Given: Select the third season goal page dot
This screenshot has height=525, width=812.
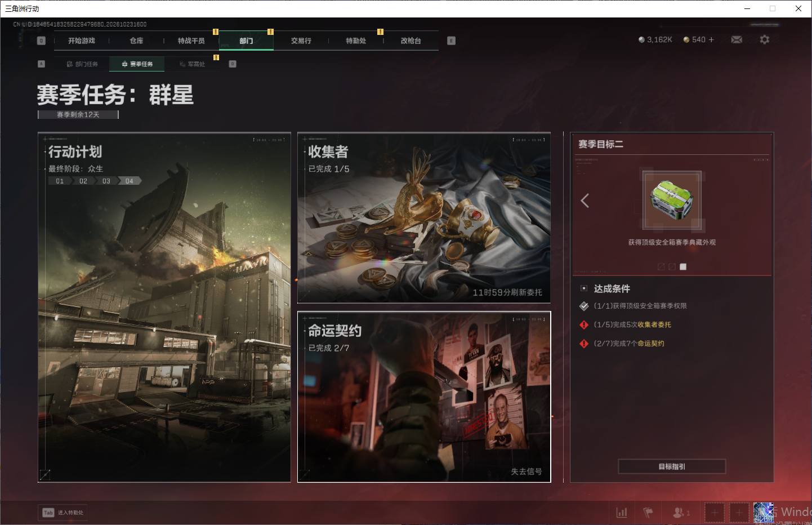Looking at the screenshot, I should (683, 266).
